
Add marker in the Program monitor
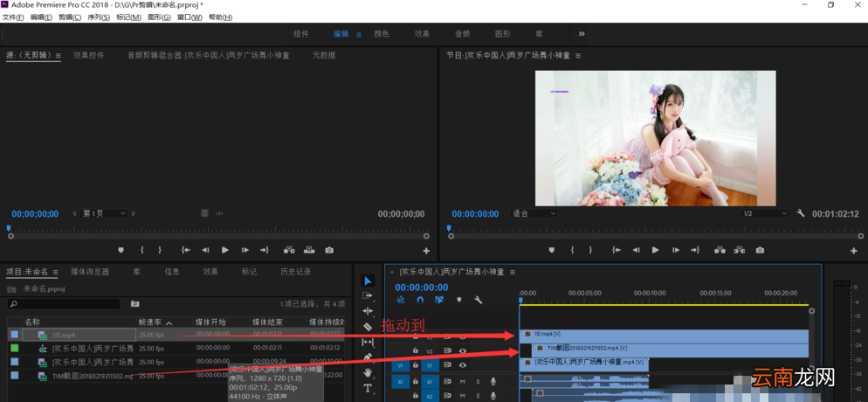coord(551,250)
